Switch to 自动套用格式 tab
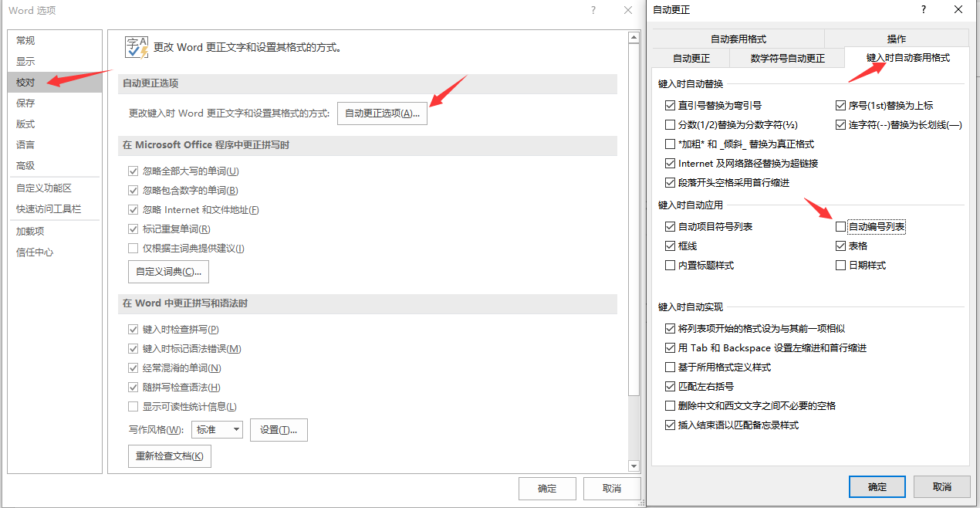This screenshot has height=508, width=980. coord(738,39)
